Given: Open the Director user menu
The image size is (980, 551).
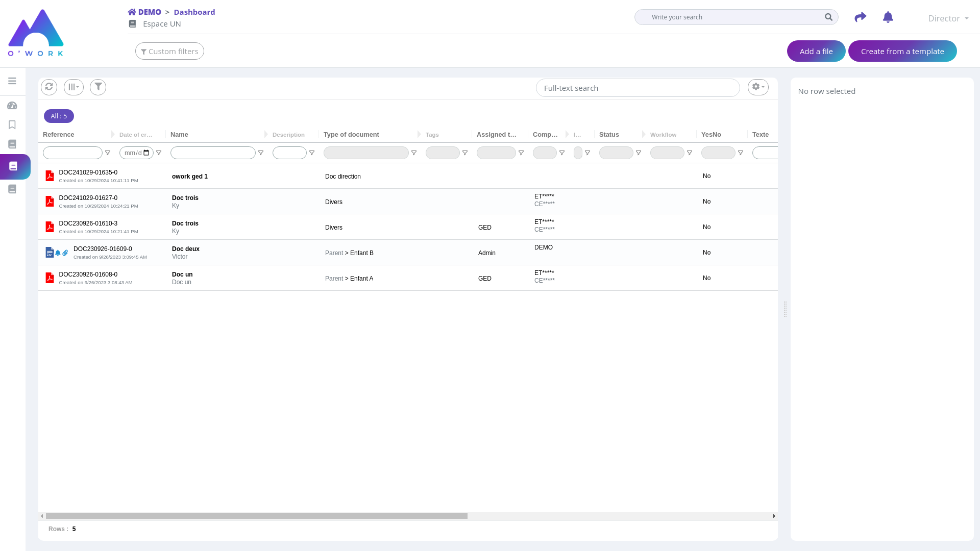Looking at the screenshot, I should click(x=948, y=18).
